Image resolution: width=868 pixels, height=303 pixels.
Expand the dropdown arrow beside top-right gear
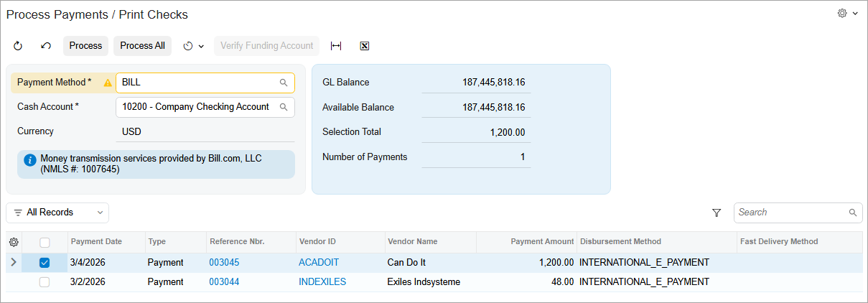[855, 14]
